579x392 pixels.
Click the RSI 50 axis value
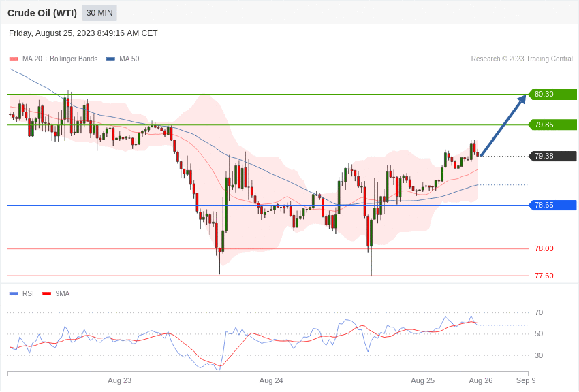(539, 333)
